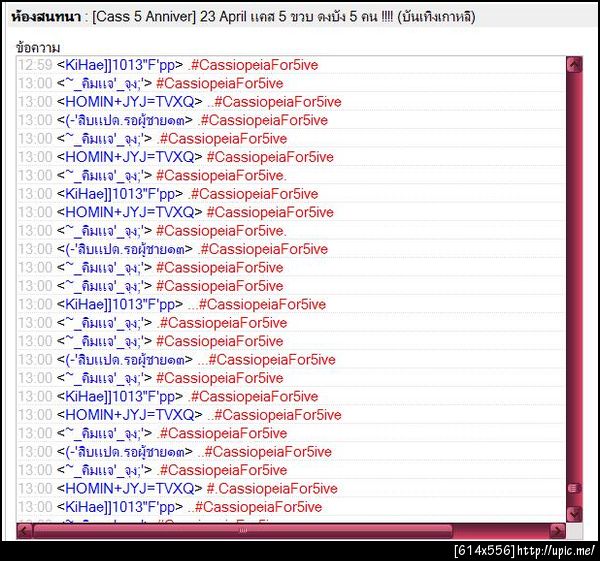Click the horizontal scrollbar right arrow

pos(557,531)
